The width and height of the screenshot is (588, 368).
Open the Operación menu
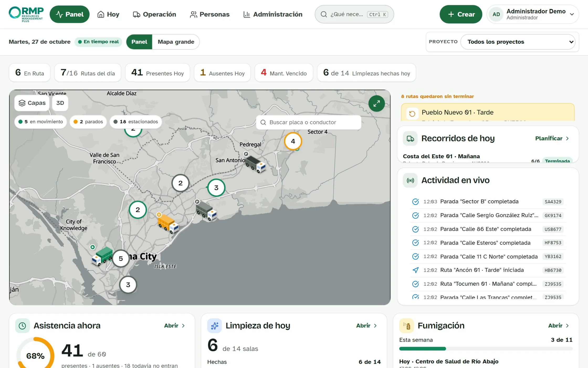154,14
